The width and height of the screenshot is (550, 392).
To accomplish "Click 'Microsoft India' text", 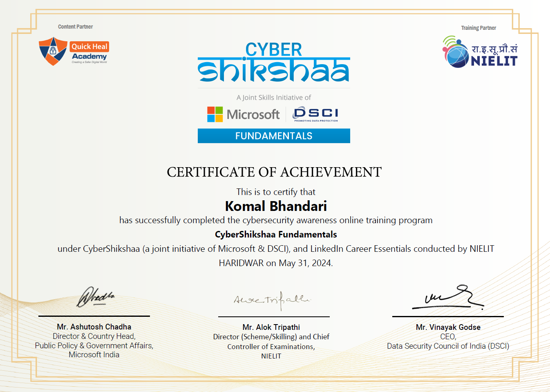I will [94, 355].
